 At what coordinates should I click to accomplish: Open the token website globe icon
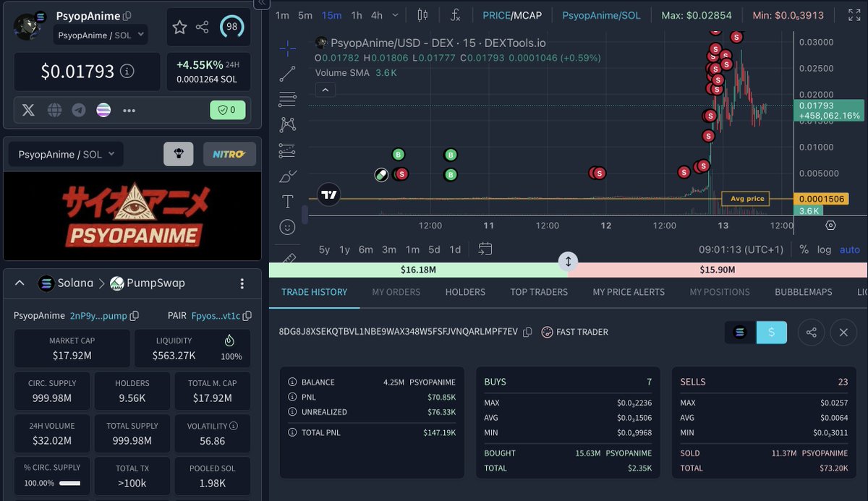click(54, 110)
